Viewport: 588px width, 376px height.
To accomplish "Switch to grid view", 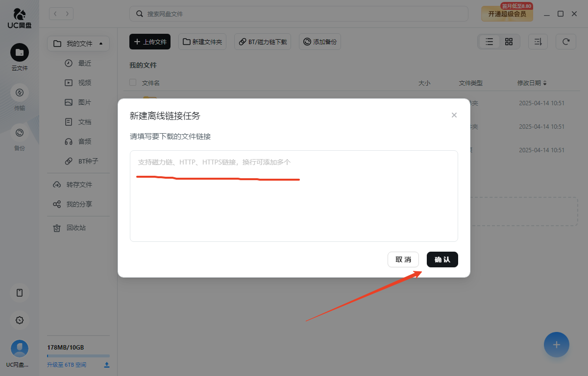I will pos(509,42).
